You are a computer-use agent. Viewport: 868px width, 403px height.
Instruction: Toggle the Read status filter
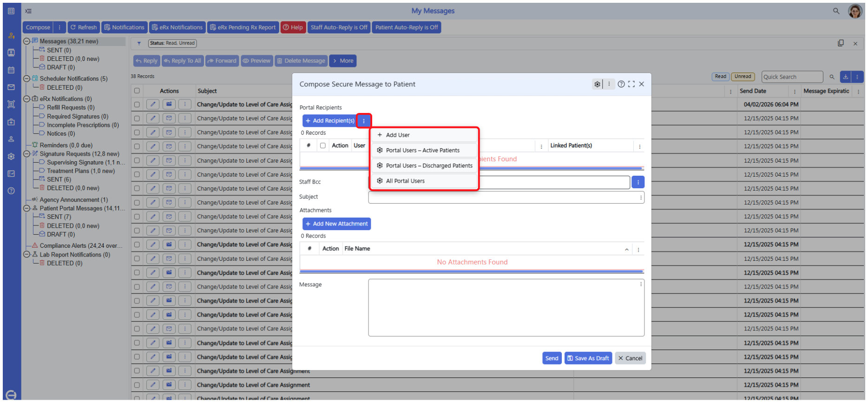[720, 77]
